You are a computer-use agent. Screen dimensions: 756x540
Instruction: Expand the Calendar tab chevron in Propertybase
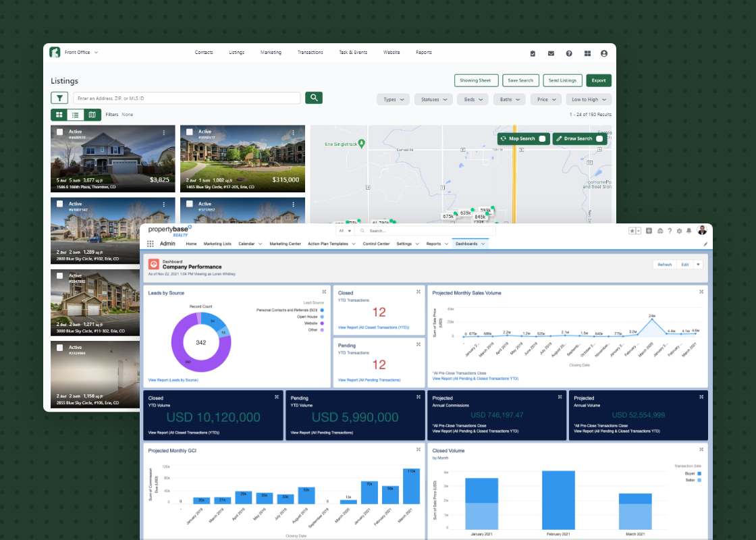tap(261, 244)
